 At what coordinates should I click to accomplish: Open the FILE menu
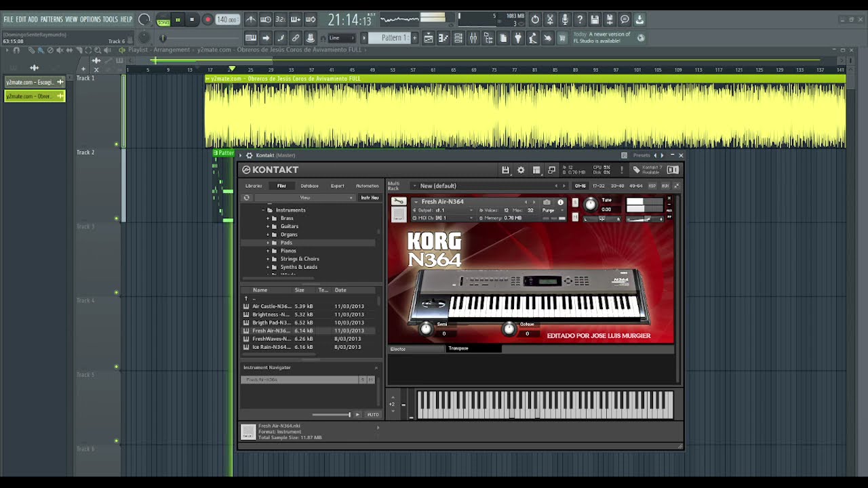click(8, 20)
